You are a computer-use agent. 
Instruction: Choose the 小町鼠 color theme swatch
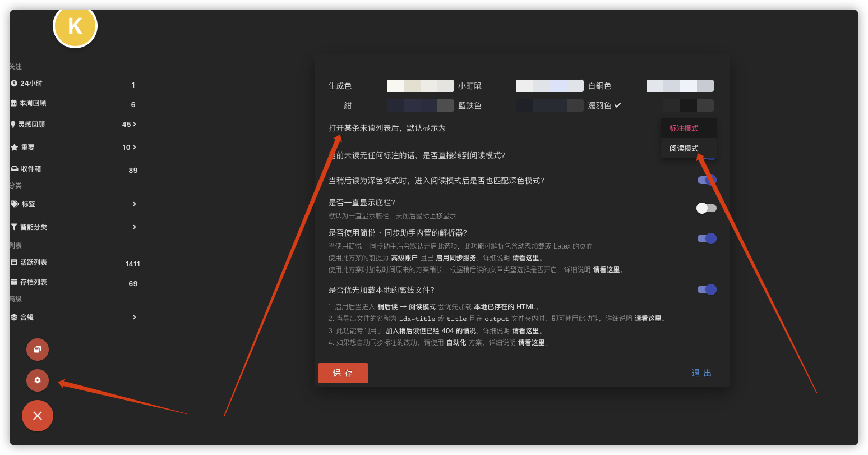(x=550, y=86)
